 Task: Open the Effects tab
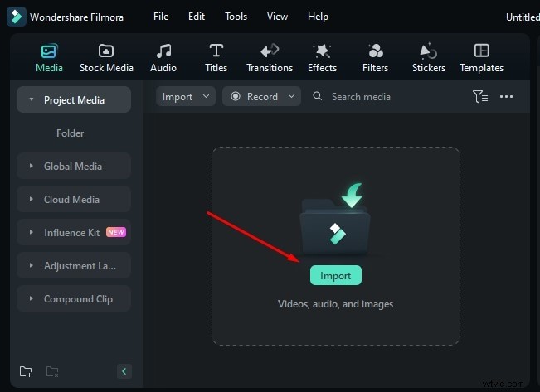point(322,58)
